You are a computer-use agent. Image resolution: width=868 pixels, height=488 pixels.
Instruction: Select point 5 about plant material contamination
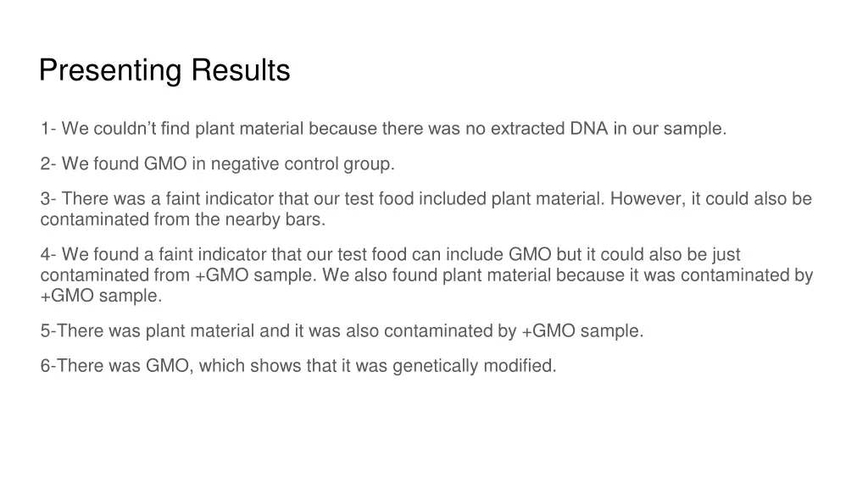342,331
